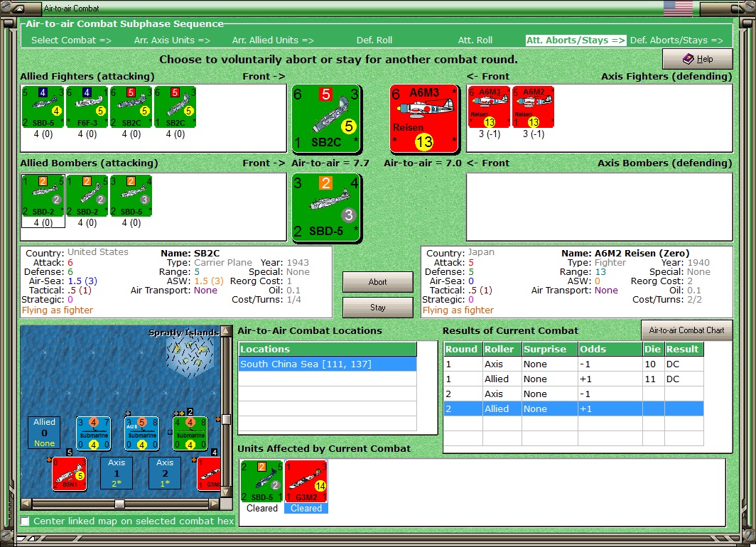756x547 pixels.
Task: Click the Select Combat phase step
Action: click(x=71, y=40)
